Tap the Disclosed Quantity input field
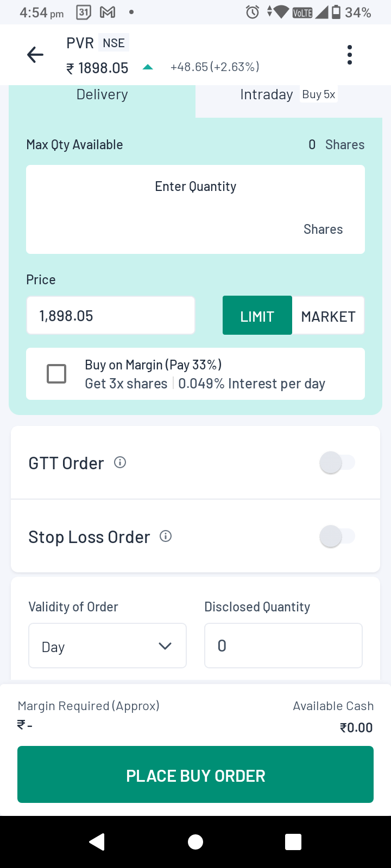This screenshot has width=391, height=868. coord(283,646)
